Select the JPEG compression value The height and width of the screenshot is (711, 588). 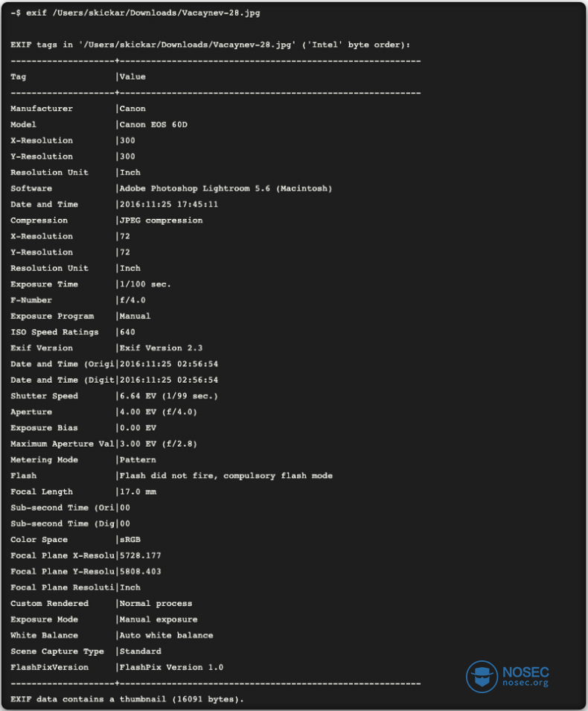(161, 220)
